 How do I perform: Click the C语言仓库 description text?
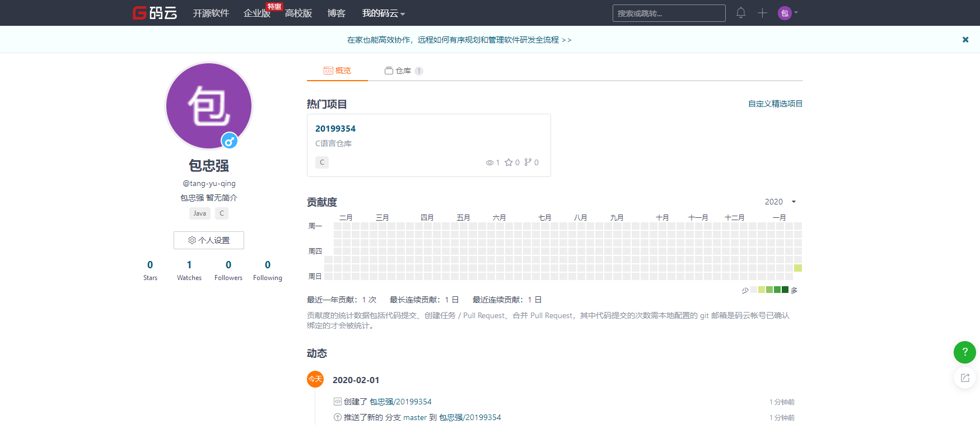pos(334,143)
